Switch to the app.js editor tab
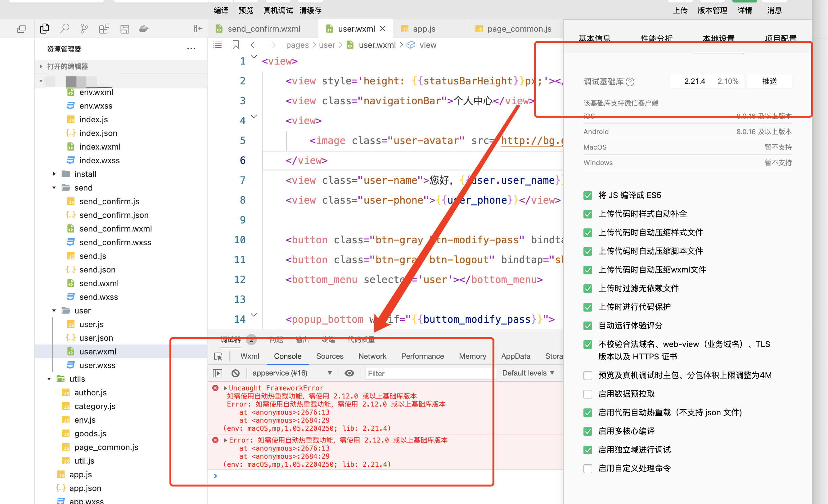The width and height of the screenshot is (828, 504). click(424, 29)
